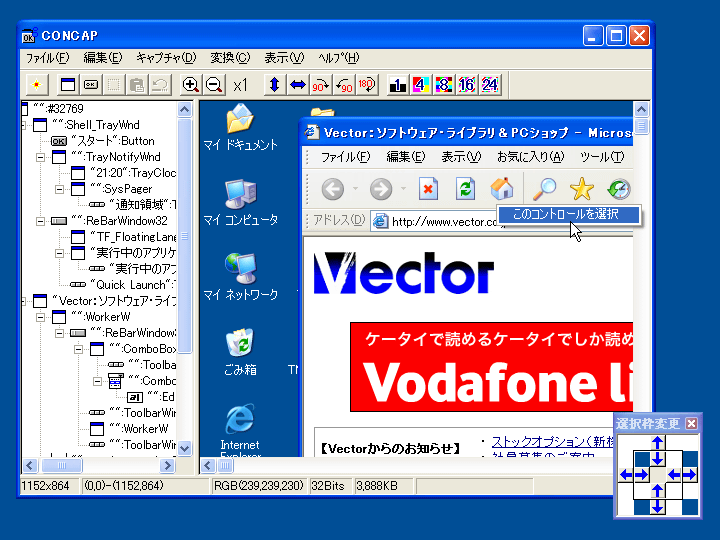The height and width of the screenshot is (540, 720).
Task: Click Internet Explorer icon in captured desktop
Action: pyautogui.click(x=240, y=429)
